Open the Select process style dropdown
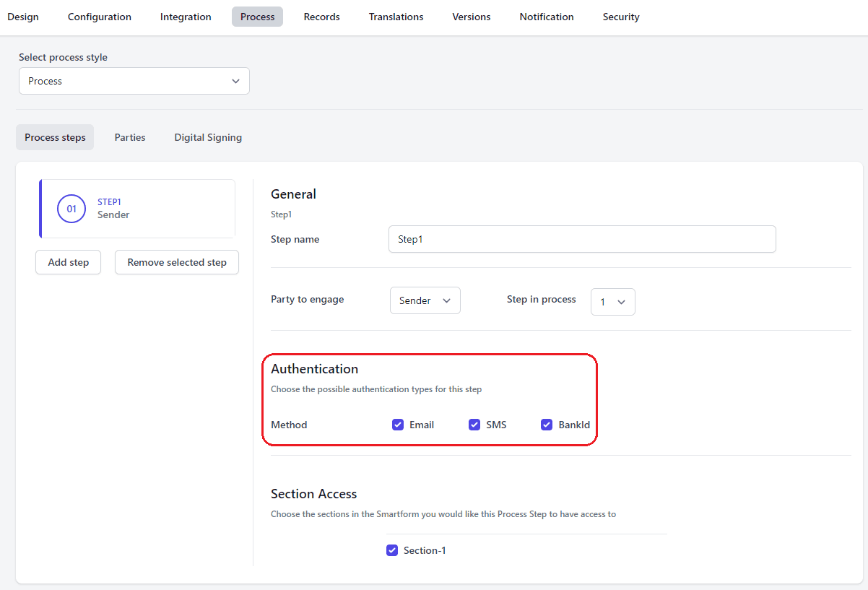The height and width of the screenshot is (590, 868). tap(134, 81)
